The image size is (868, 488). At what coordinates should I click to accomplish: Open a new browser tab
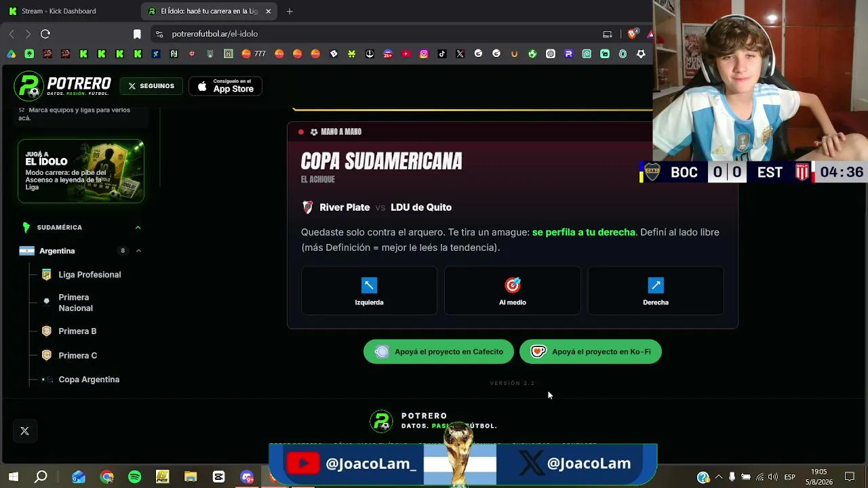point(290,11)
